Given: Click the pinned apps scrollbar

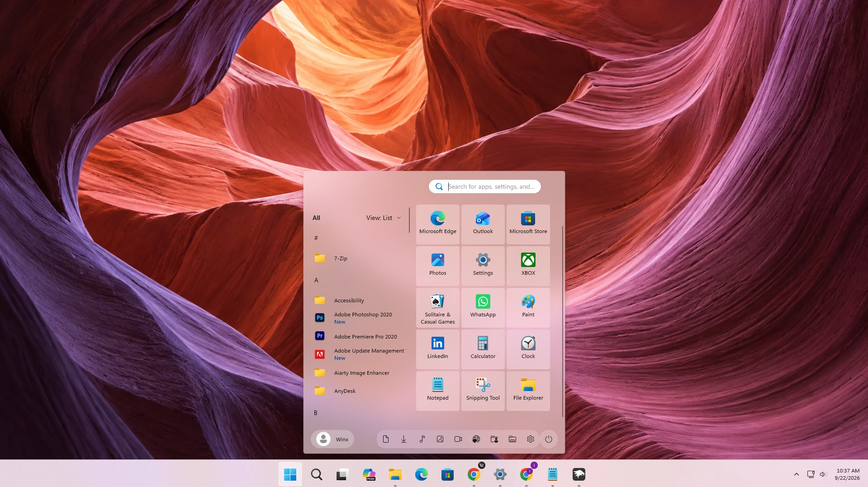Looking at the screenshot, I should coord(563,321).
